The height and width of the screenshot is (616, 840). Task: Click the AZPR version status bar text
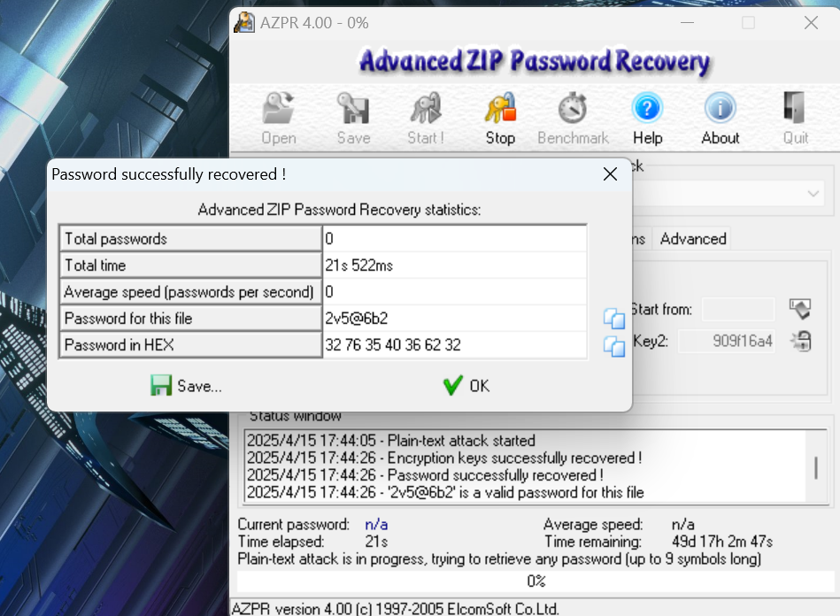(396, 609)
